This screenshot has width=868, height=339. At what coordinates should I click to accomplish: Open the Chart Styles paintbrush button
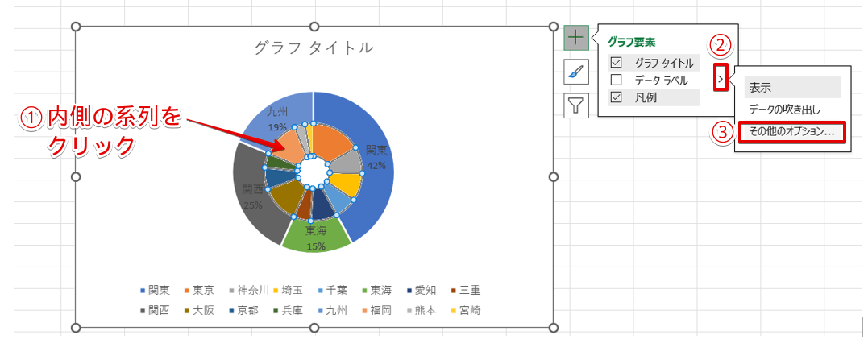point(575,72)
